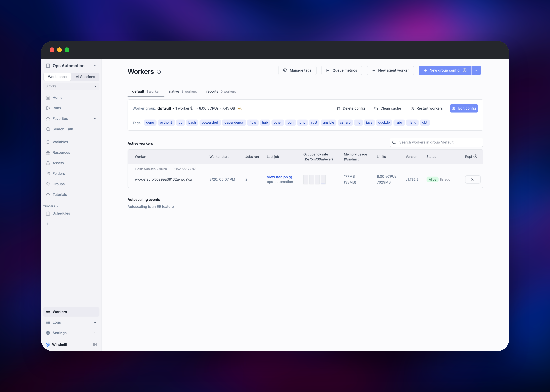Click the info icon next to Workers heading
The height and width of the screenshot is (392, 550).
pyautogui.click(x=159, y=72)
